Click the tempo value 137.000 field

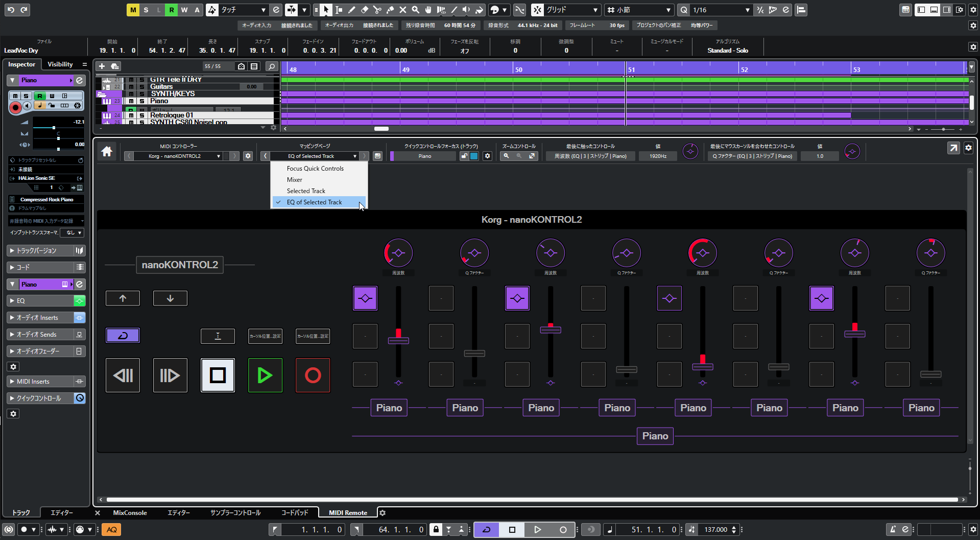coord(715,530)
